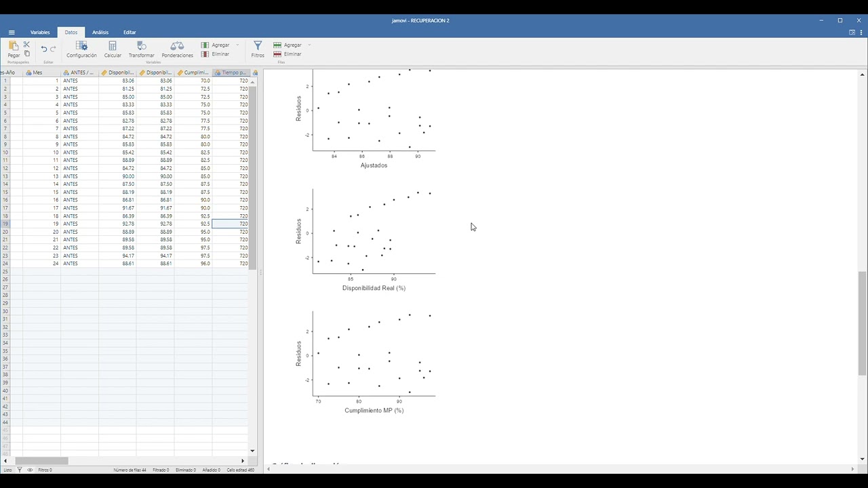Click cell 94.17 in row 23 first Disponibilidad column
Viewport: 868px width, 488px height.
[117, 256]
